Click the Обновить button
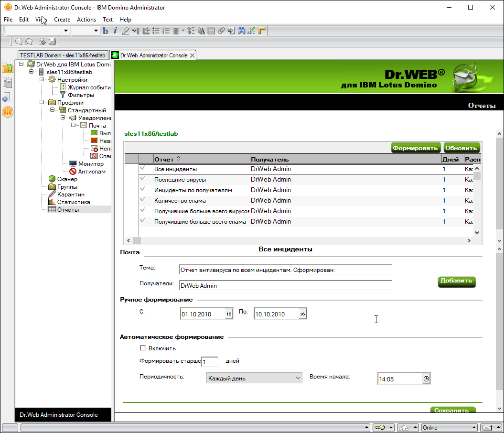Image resolution: width=504 pixels, height=433 pixels. tap(461, 148)
